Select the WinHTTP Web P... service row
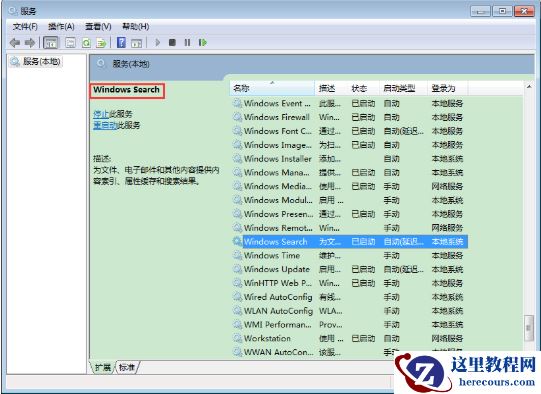The width and height of the screenshot is (541, 394). click(350, 283)
